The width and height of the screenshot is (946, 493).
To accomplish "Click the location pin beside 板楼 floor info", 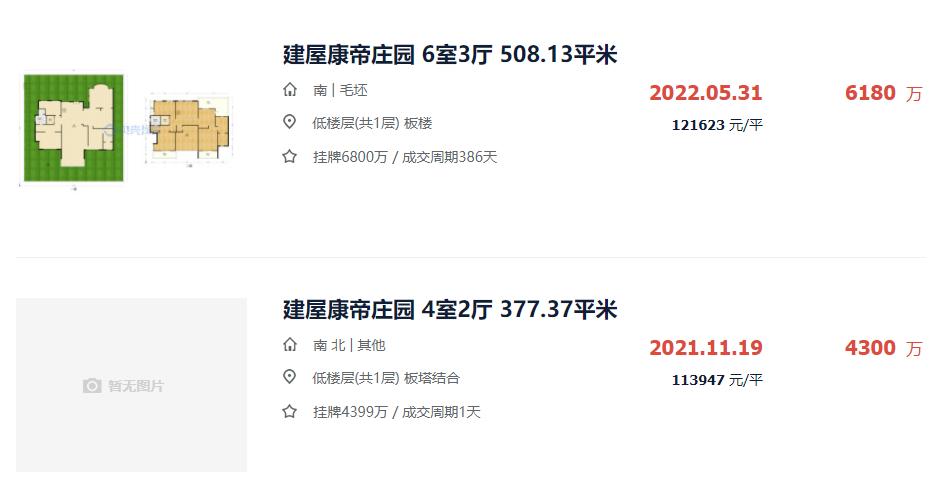I will 290,123.
